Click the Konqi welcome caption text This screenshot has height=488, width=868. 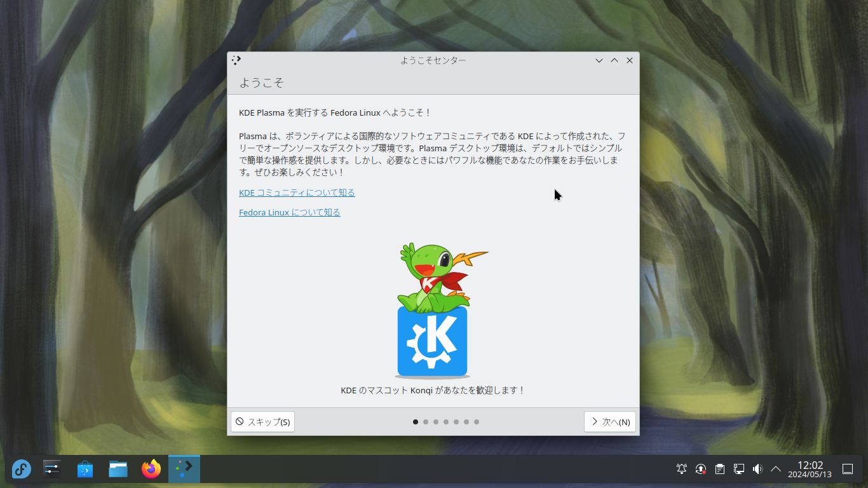point(433,390)
